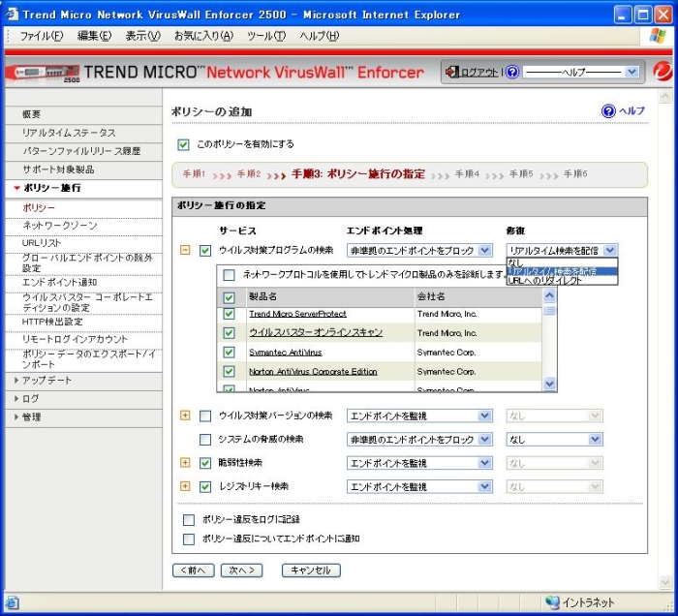Open the 編集(E) menu
The width and height of the screenshot is (678, 616).
(94, 36)
